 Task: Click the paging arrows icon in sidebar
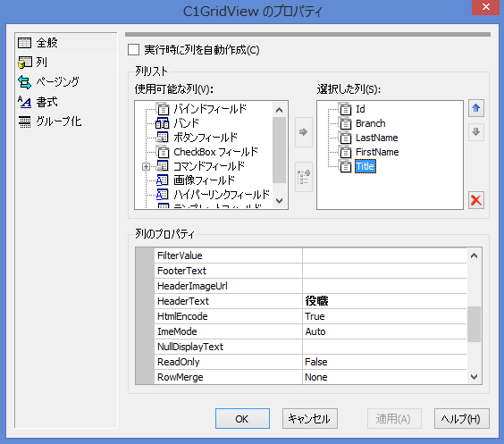pyautogui.click(x=25, y=82)
